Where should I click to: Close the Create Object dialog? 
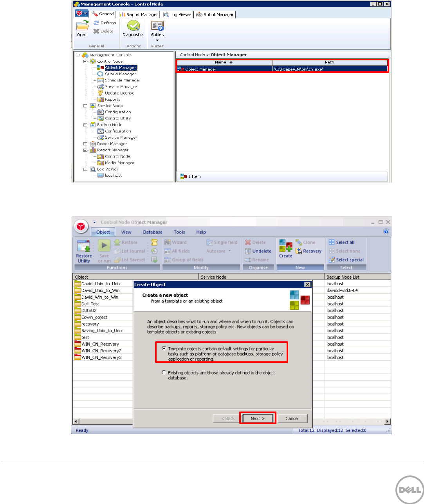coord(307,285)
